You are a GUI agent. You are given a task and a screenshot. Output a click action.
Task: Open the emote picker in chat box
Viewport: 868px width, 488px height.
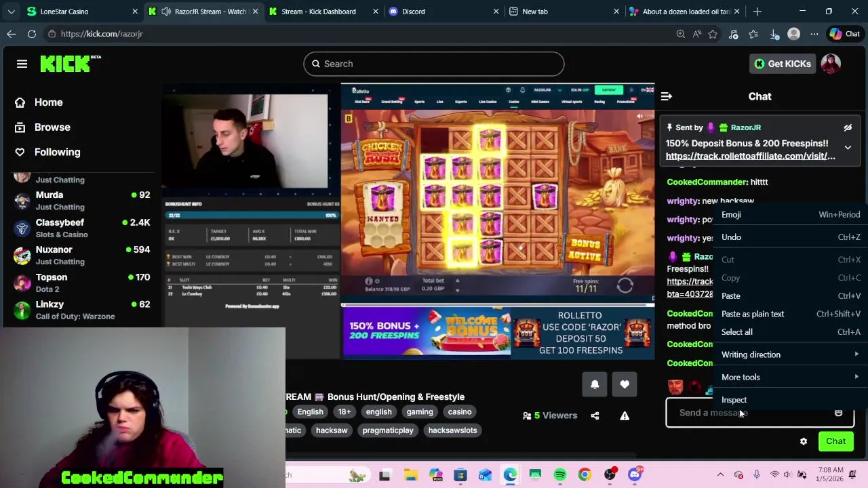(838, 413)
